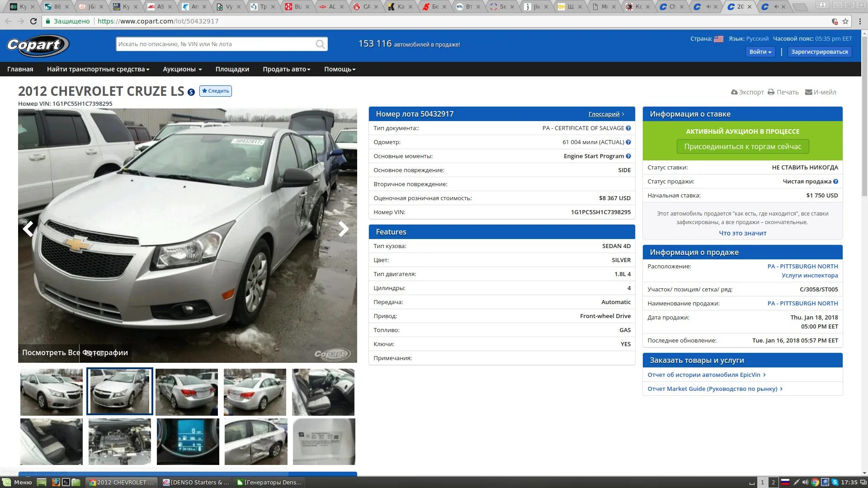
Task: Click help icon next to odometer value
Action: [628, 142]
